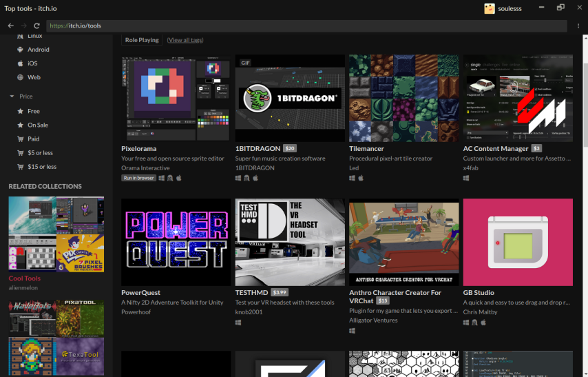This screenshot has height=377, width=588.
Task: Reload the current page
Action: coord(36,26)
